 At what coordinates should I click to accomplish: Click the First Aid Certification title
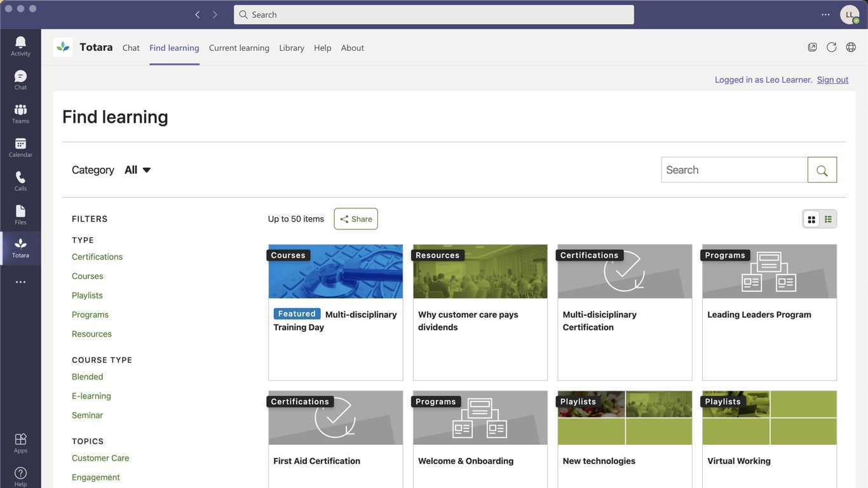[316, 461]
